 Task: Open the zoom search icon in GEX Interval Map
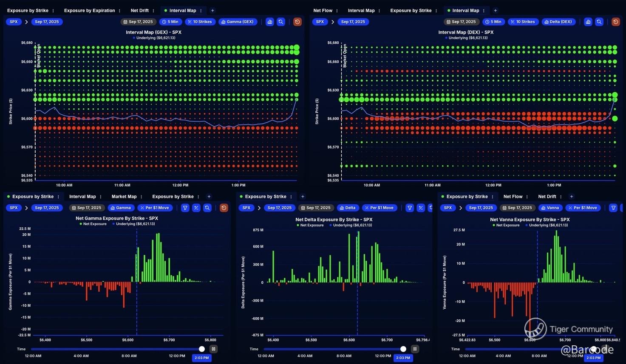(281, 22)
